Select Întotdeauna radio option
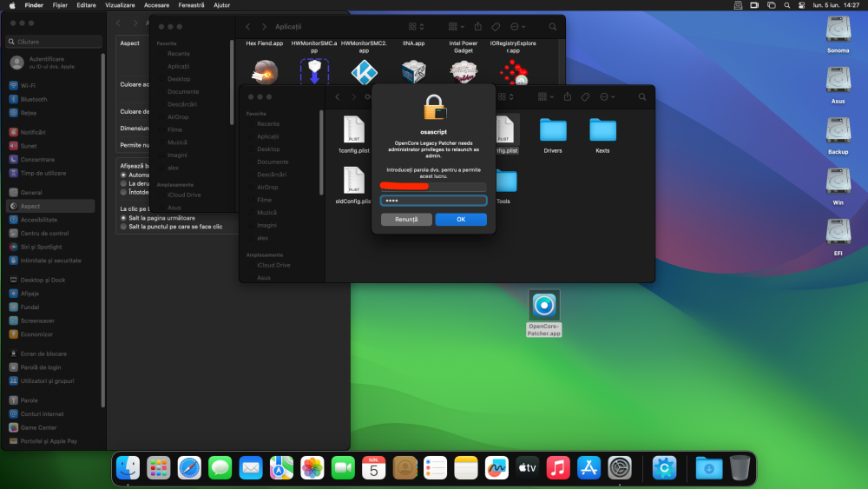Screen dimensions: 868x489 pos(123,192)
